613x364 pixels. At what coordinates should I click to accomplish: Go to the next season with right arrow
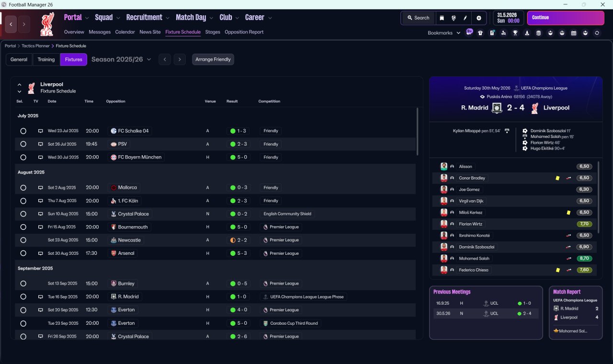(180, 59)
